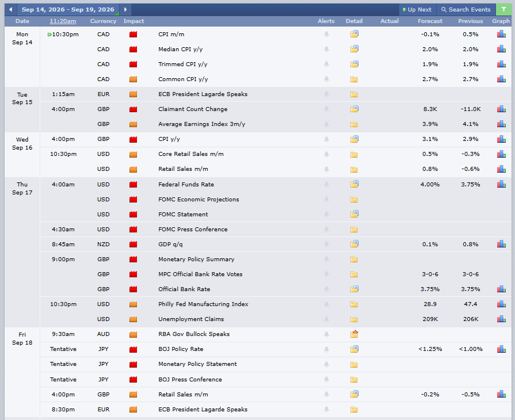Go to next week arrow
515x420 pixels.
(125, 10)
